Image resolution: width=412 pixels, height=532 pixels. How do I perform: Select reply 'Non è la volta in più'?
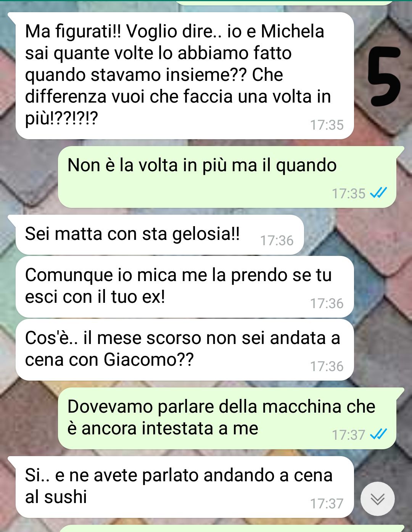coord(227,177)
